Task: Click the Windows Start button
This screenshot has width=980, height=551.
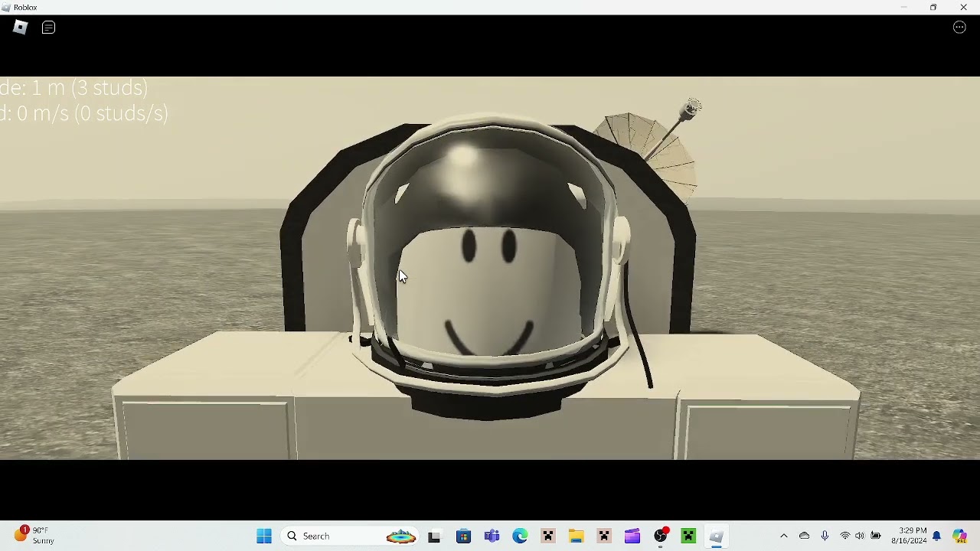Action: (x=264, y=536)
